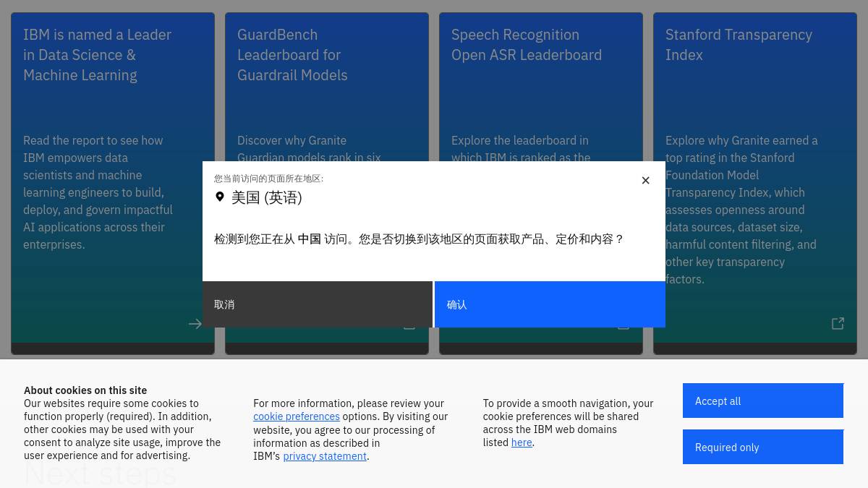Click the 取消 cancel button
The height and width of the screenshot is (488, 868).
[318, 304]
